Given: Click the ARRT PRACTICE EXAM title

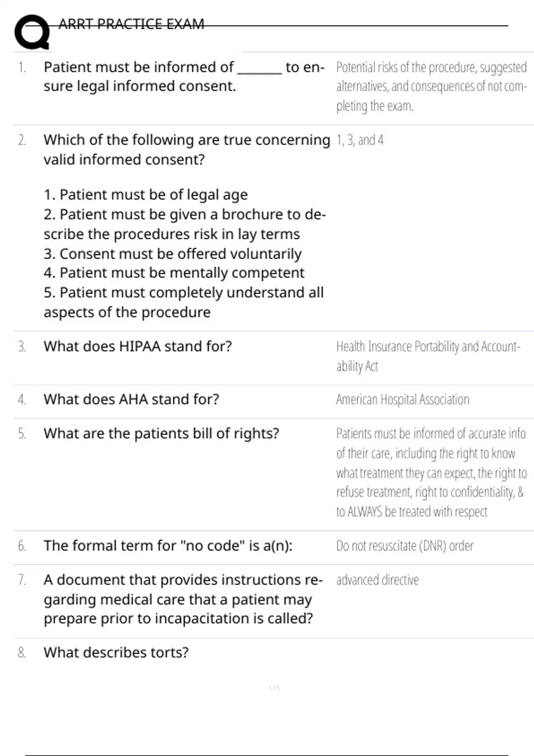Looking at the screenshot, I should point(131,24).
